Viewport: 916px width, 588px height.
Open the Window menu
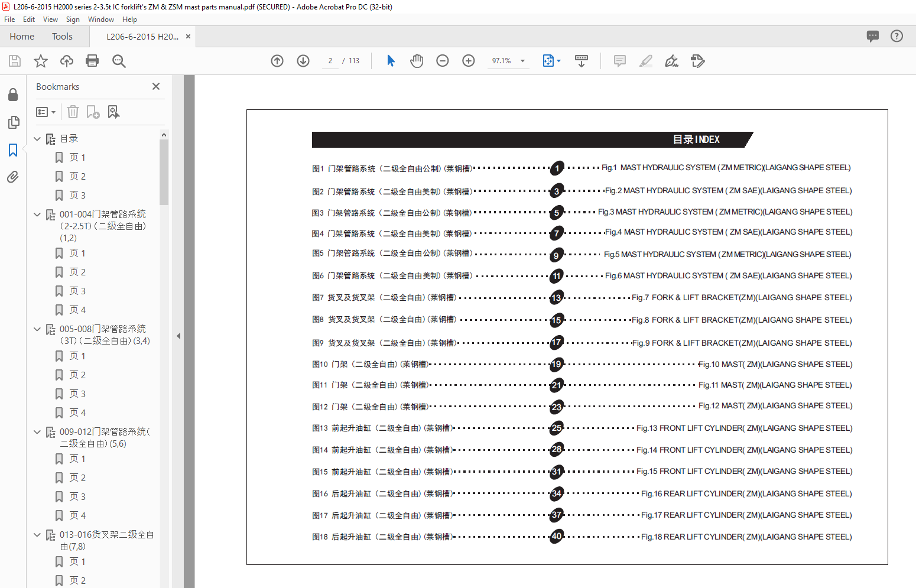coord(101,20)
